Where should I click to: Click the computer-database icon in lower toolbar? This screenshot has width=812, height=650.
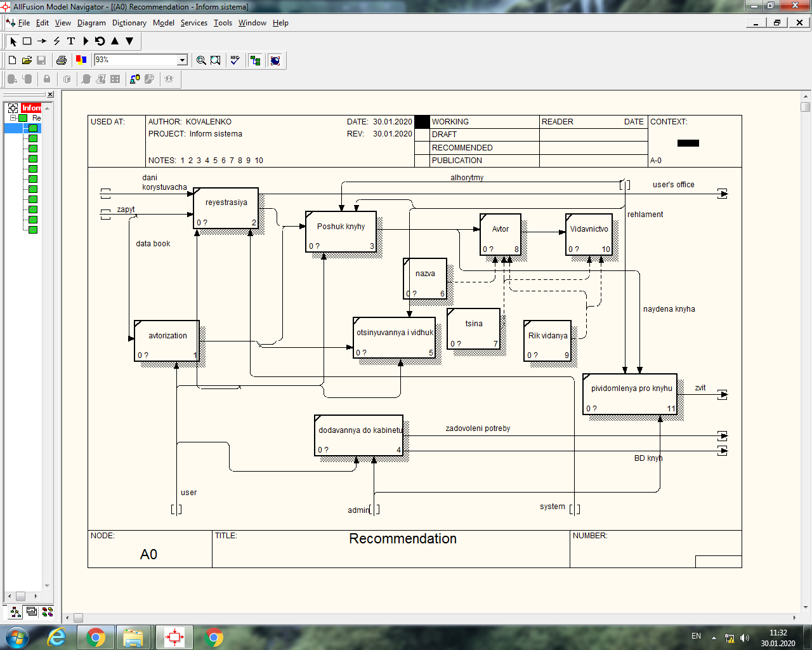(134, 79)
